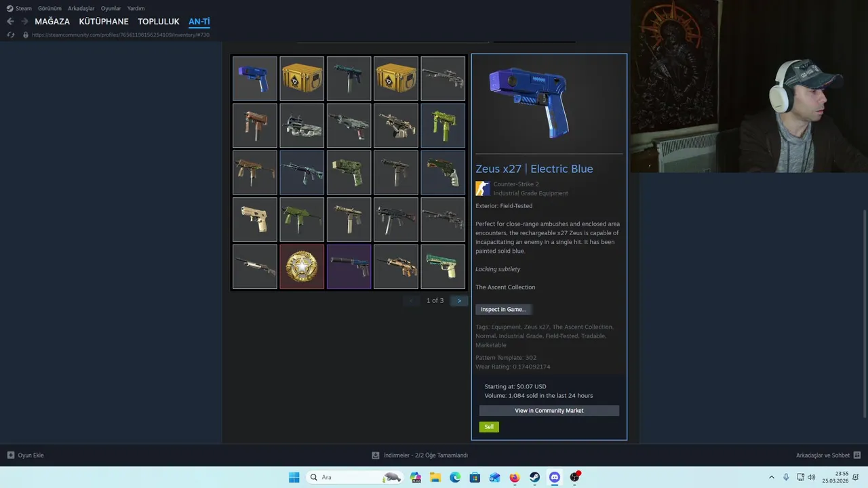The width and height of the screenshot is (868, 488).
Task: Select the brown MAC-10 style gun item
Action: 255,125
